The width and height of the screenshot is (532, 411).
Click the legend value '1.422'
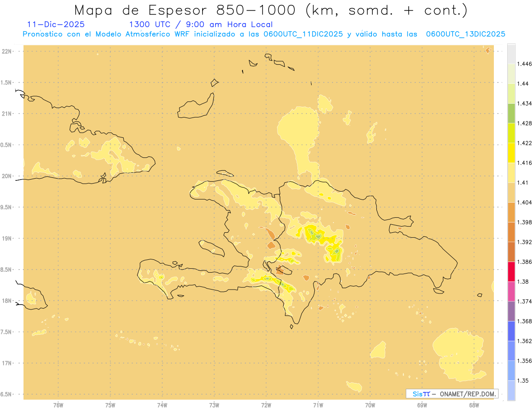click(x=524, y=143)
